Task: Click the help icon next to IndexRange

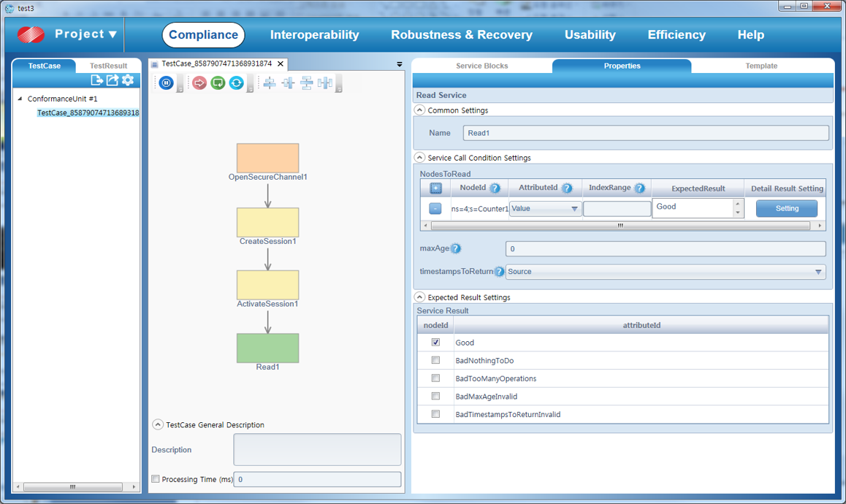Action: pyautogui.click(x=640, y=188)
